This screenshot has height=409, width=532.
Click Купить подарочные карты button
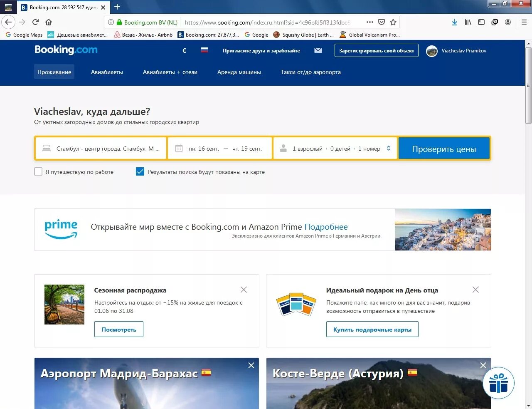(x=372, y=329)
